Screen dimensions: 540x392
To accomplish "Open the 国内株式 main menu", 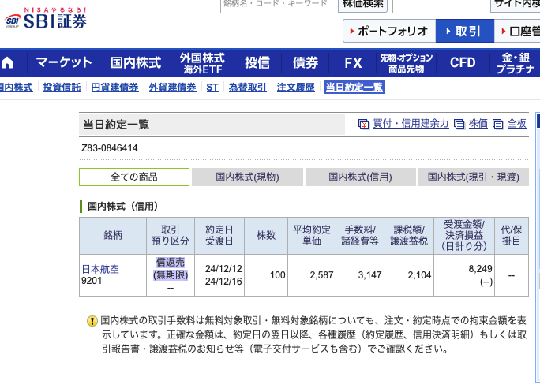I will (x=136, y=62).
